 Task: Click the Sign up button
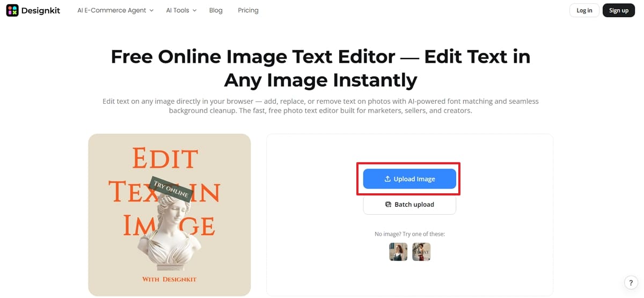619,10
